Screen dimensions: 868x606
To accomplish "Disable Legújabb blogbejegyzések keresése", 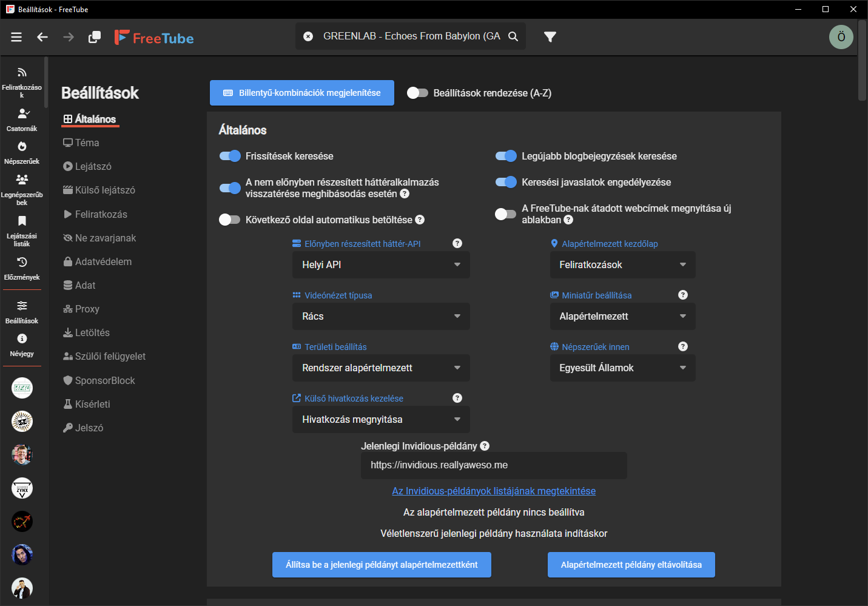I will pos(506,156).
